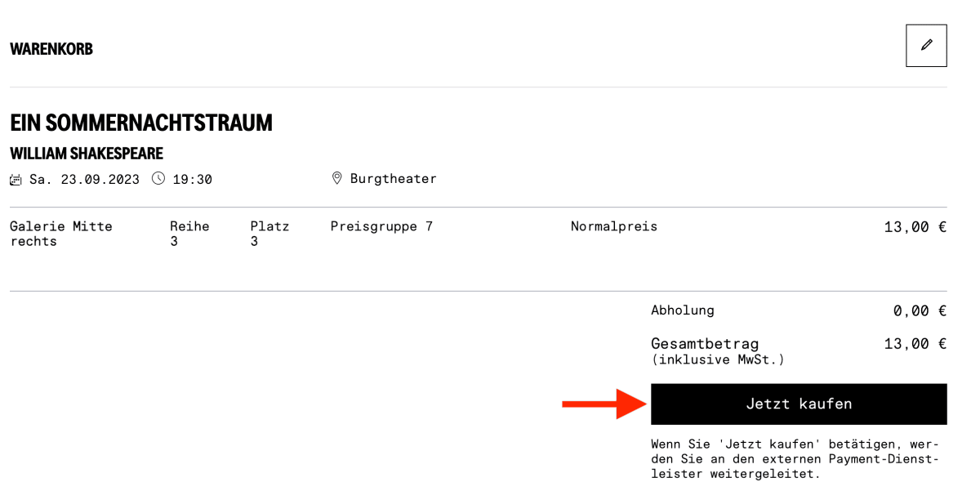This screenshot has width=980, height=500.
Task: Click the Burgtheater venue label
Action: pos(394,179)
